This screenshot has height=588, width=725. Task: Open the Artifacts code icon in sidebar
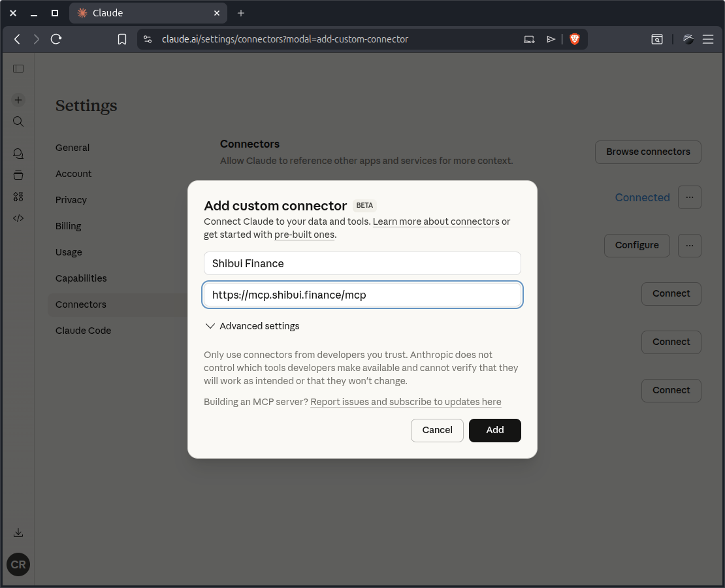18,218
